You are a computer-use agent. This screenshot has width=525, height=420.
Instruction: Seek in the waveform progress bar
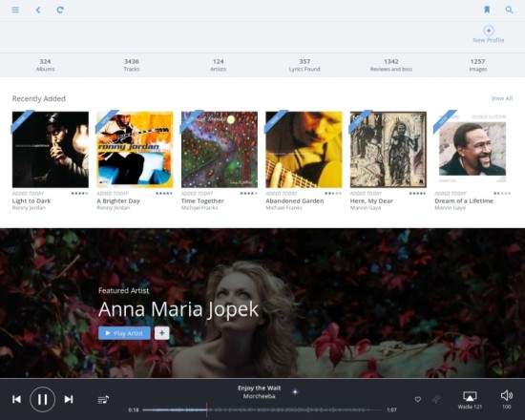click(262, 409)
